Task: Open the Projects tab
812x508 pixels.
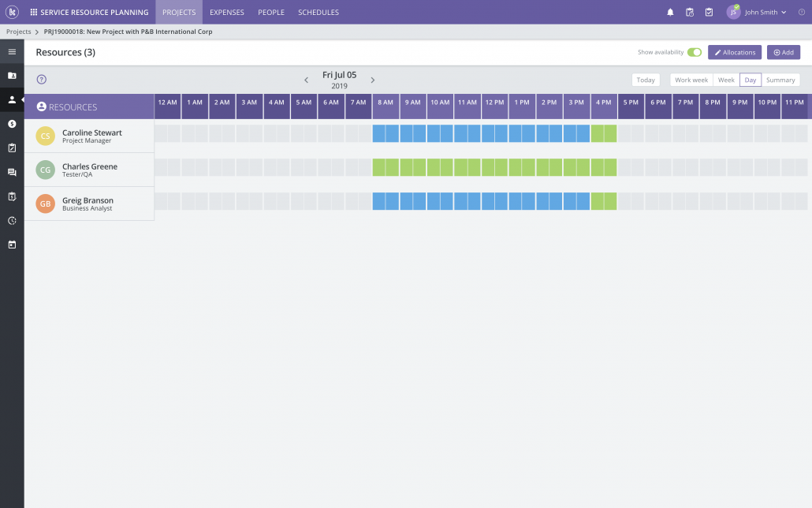Action: pyautogui.click(x=179, y=12)
